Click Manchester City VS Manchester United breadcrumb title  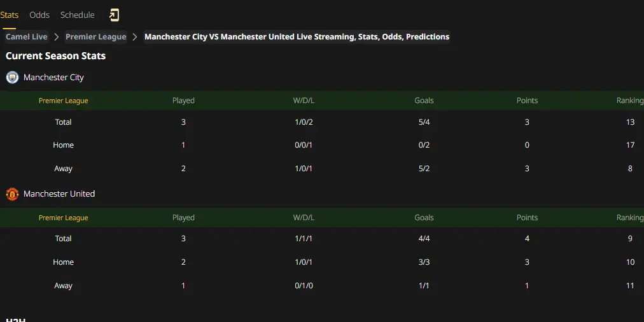[297, 37]
